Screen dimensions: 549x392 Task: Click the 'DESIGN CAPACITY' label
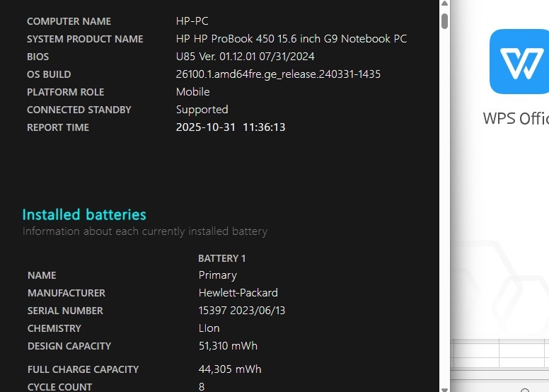coord(69,346)
